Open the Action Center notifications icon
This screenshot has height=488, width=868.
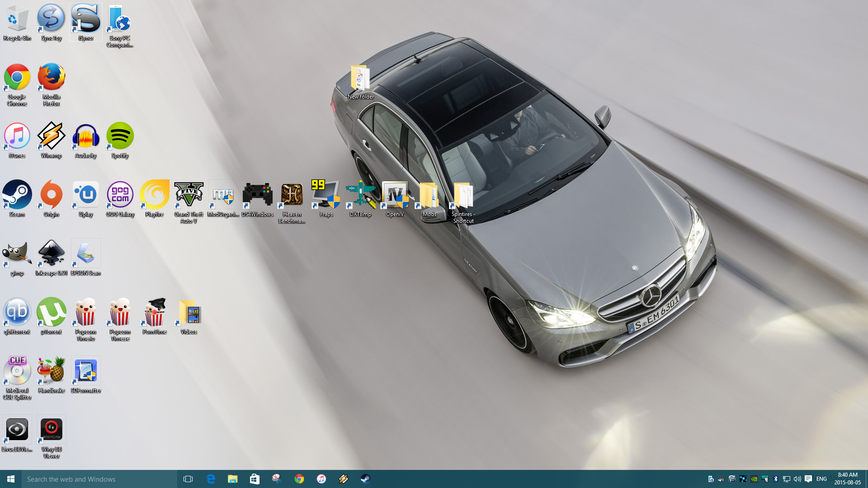(808, 479)
